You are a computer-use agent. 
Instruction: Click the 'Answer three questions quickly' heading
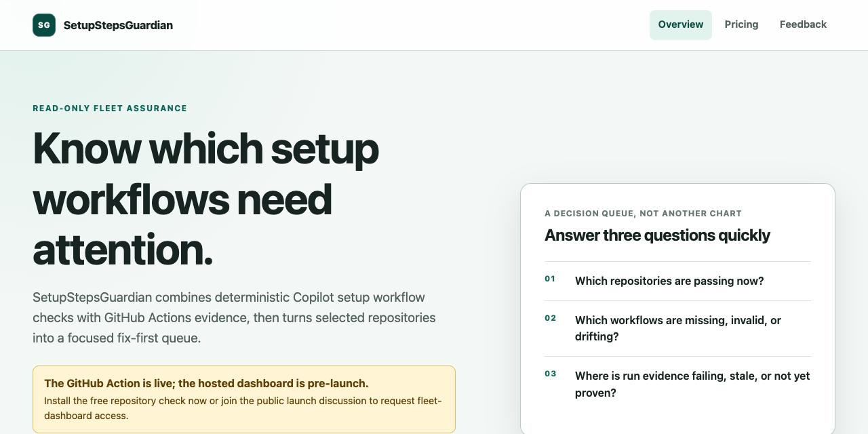coord(657,235)
